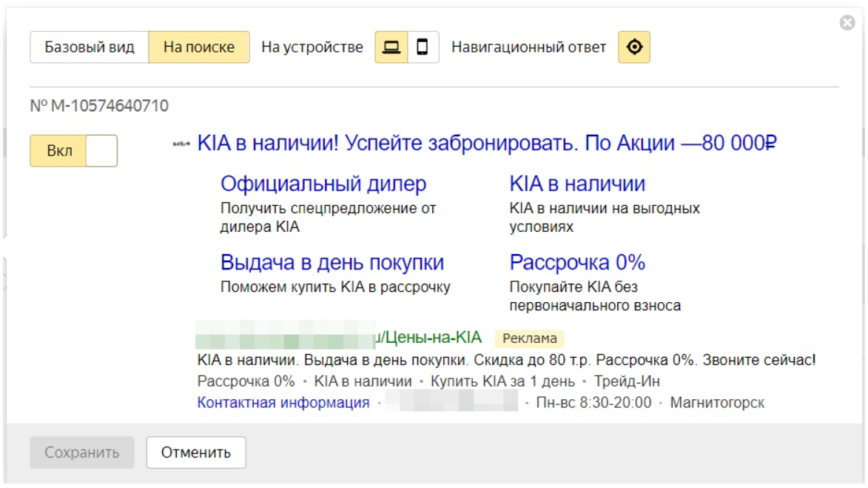Select desktop device preview icon
This screenshot has width=868, height=488.
pyautogui.click(x=391, y=47)
